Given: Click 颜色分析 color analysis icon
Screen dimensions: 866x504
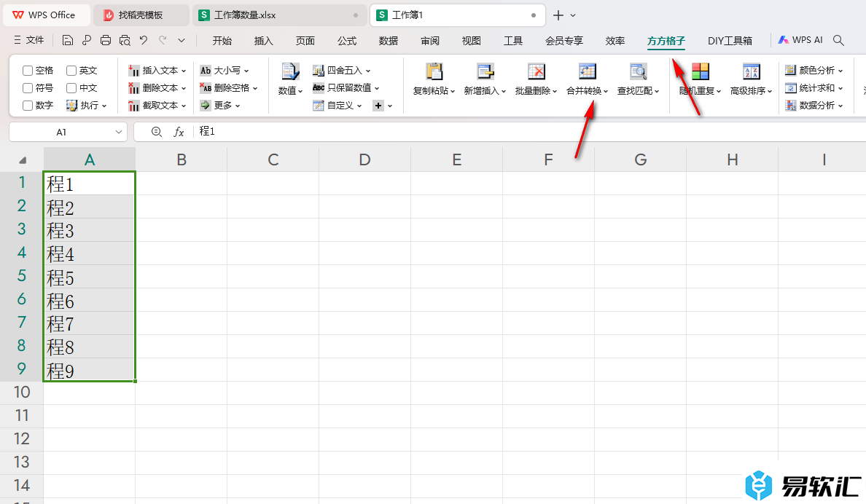Looking at the screenshot, I should pos(790,70).
